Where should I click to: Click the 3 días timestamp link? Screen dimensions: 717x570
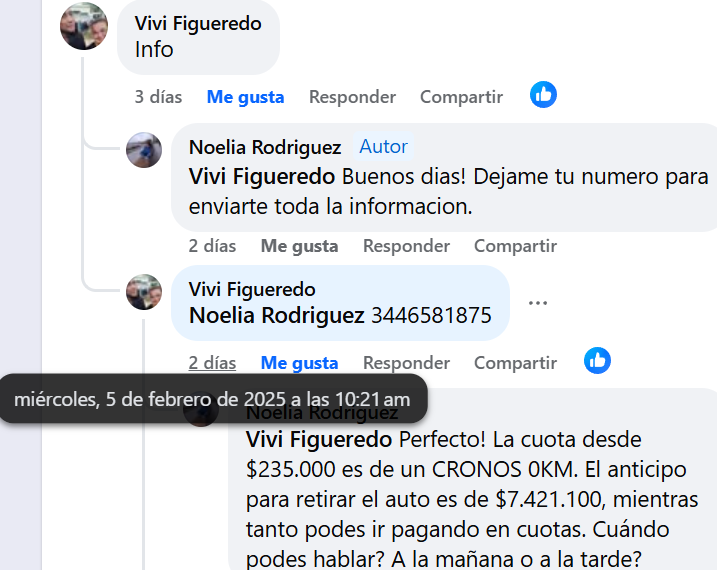(x=158, y=97)
